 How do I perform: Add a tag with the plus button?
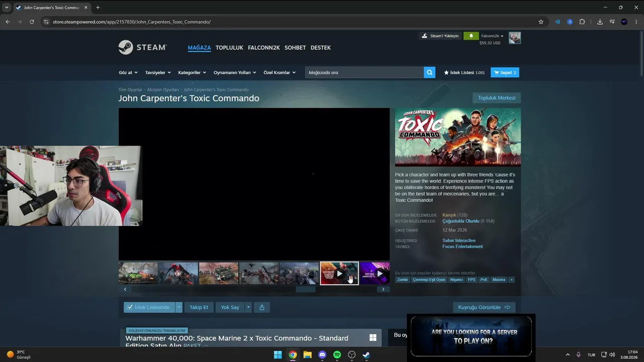(511, 280)
